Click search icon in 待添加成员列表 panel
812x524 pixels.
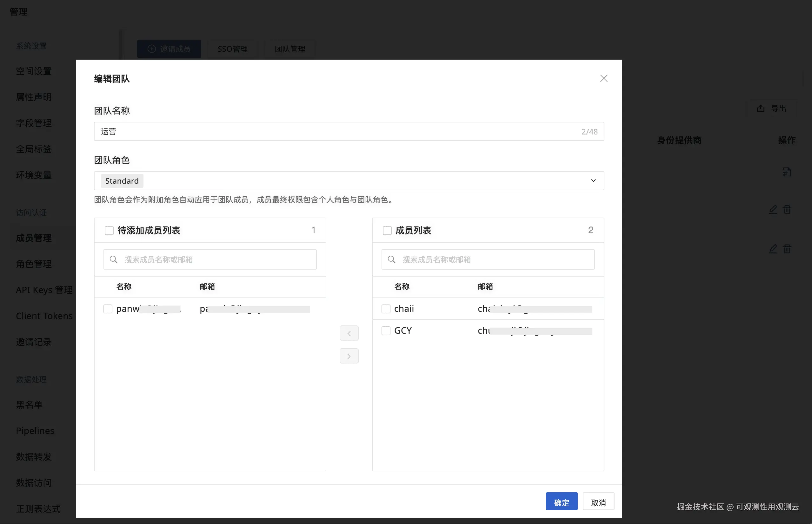[113, 259]
